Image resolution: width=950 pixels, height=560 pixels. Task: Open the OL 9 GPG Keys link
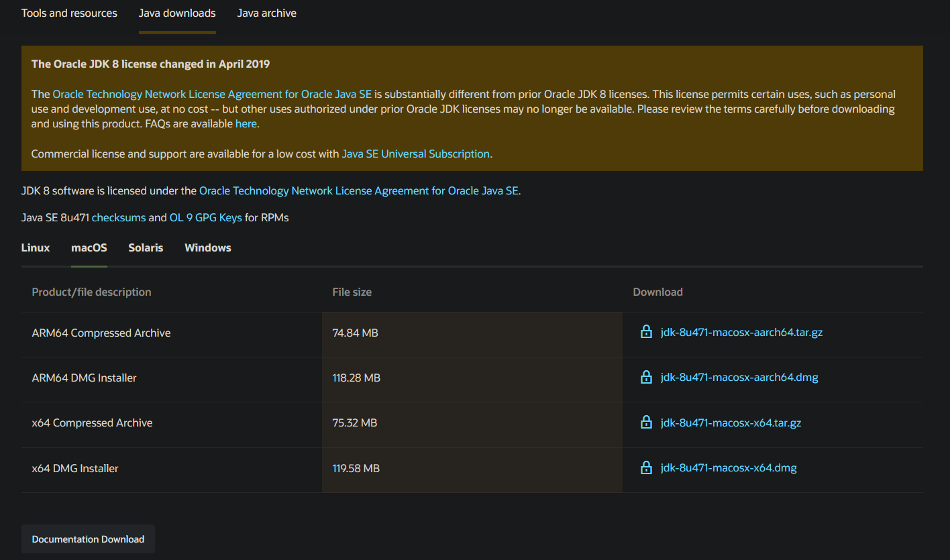[205, 218]
